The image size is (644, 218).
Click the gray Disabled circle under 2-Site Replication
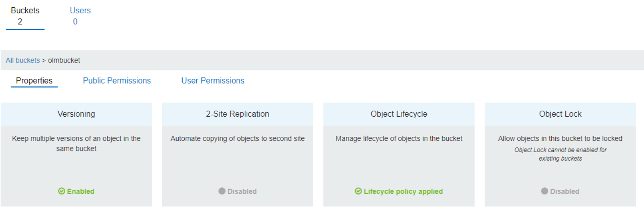[222, 191]
